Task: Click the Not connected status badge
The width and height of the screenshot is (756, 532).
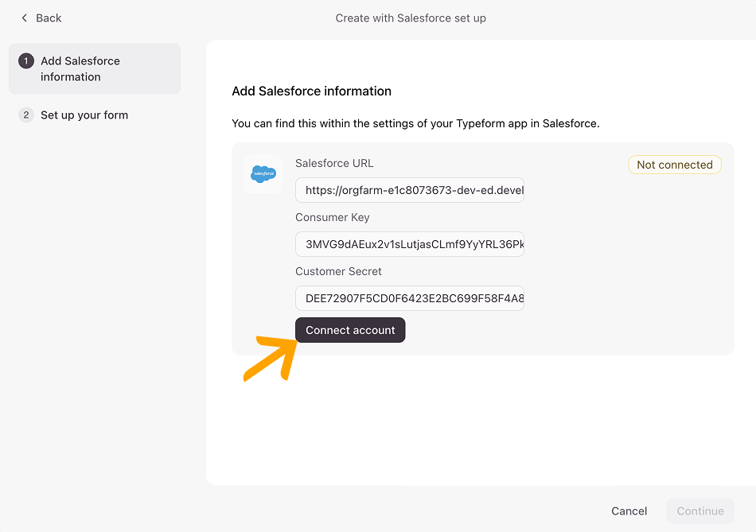Action: point(674,165)
